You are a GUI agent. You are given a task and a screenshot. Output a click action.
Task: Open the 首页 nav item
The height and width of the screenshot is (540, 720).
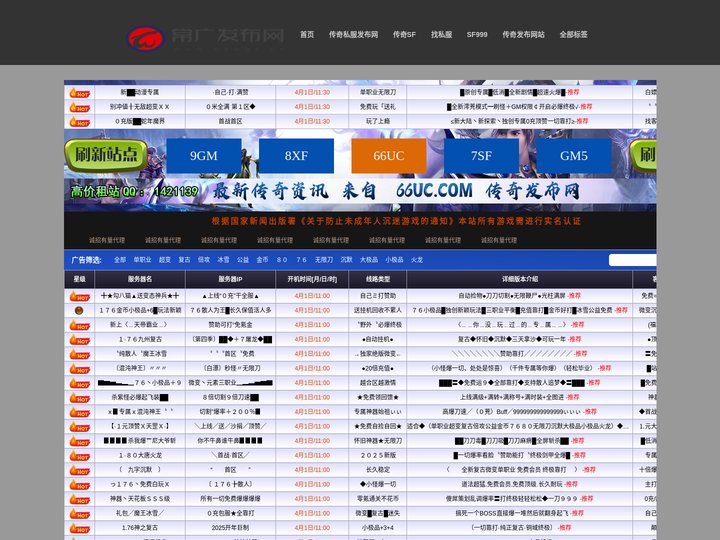coord(307,34)
